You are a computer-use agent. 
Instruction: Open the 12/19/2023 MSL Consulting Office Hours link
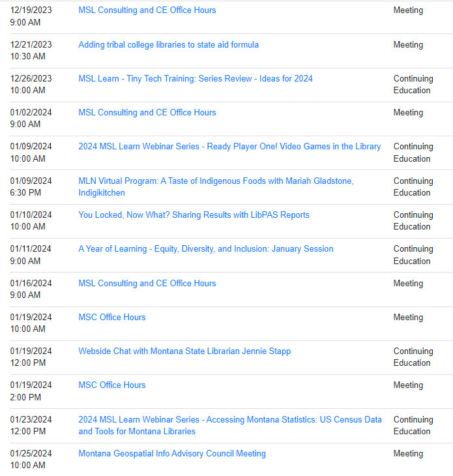point(147,10)
